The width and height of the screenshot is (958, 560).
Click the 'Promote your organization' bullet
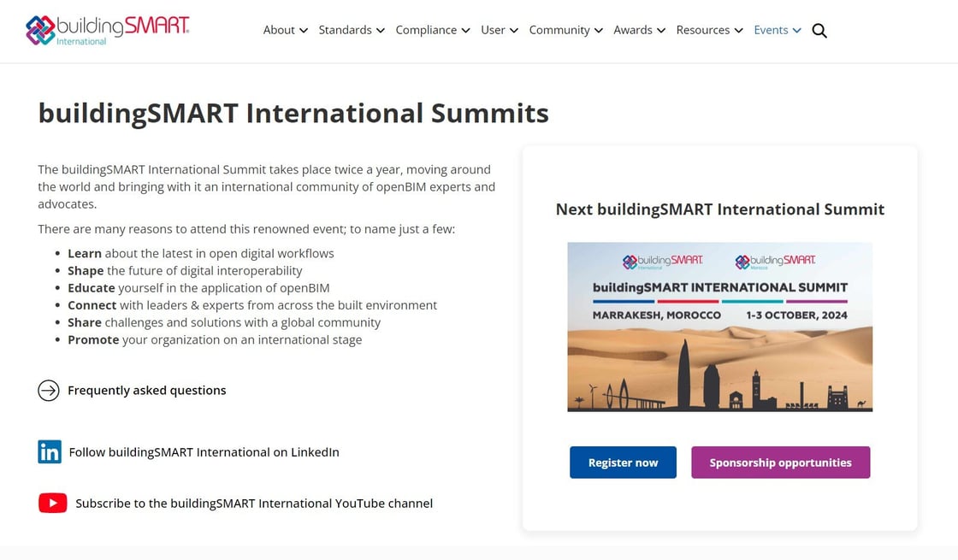point(215,339)
